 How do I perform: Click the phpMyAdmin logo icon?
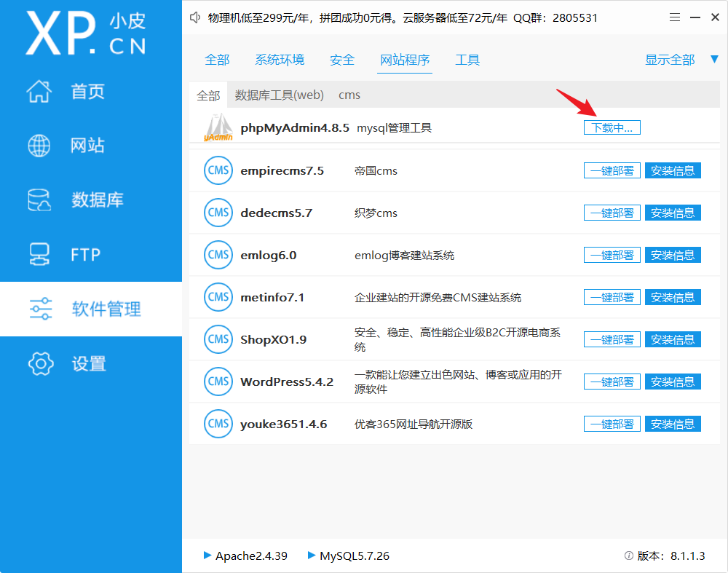218,128
